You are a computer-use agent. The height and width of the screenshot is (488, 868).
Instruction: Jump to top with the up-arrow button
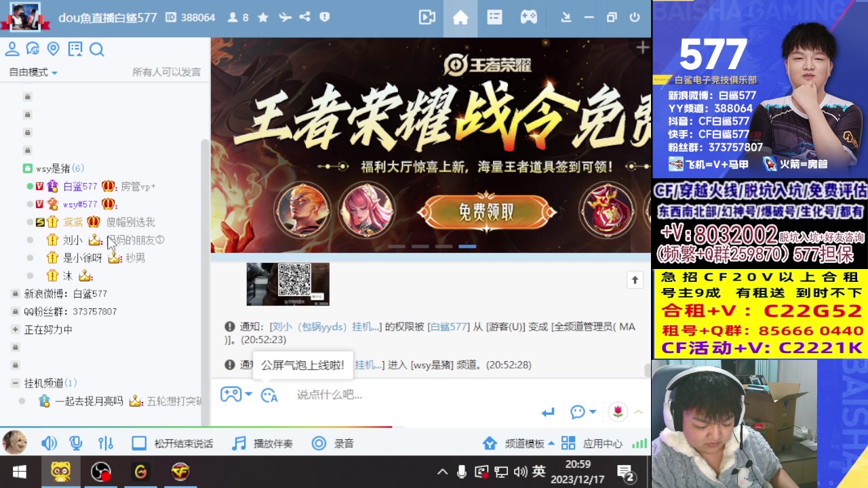pyautogui.click(x=635, y=280)
